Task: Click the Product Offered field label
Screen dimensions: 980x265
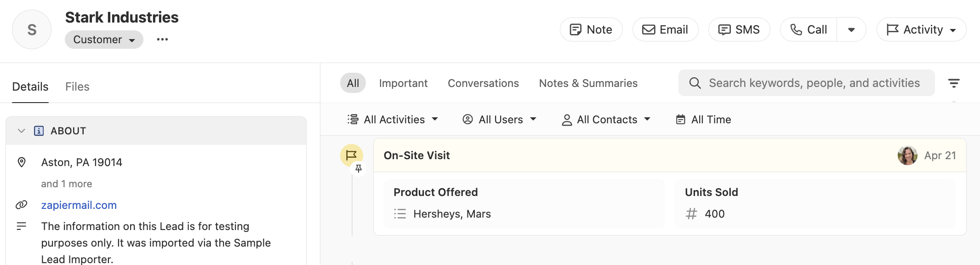Action: 436,192
